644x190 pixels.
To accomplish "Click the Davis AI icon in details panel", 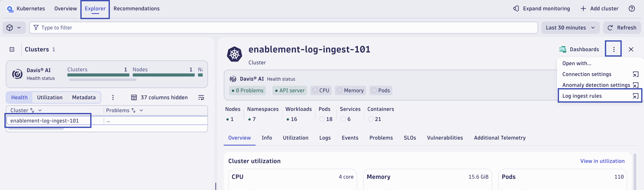I will coord(233,79).
